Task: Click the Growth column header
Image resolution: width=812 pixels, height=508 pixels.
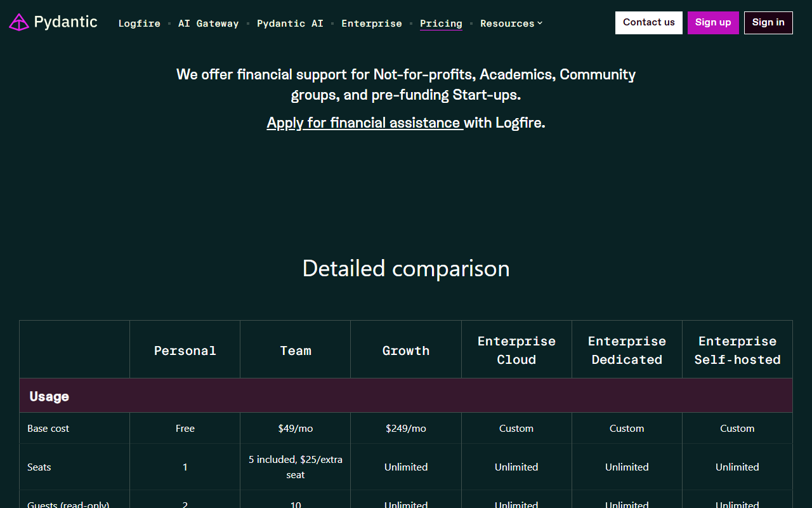Action: (x=406, y=351)
